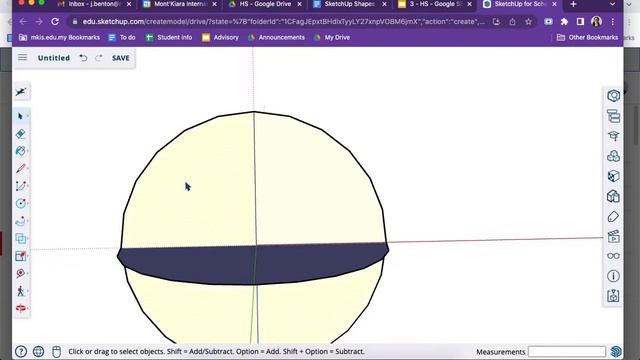
Task: Open a new browser tab
Action: (x=573, y=4)
